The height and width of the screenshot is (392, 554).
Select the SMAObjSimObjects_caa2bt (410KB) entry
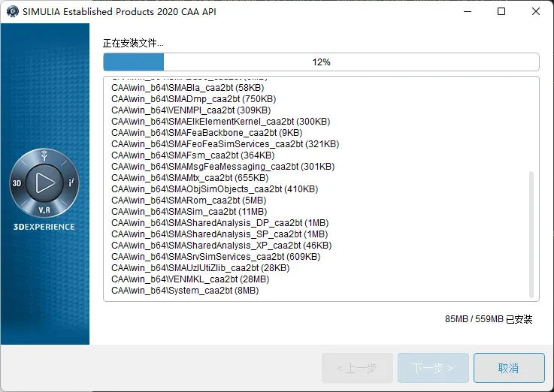pyautogui.click(x=215, y=189)
